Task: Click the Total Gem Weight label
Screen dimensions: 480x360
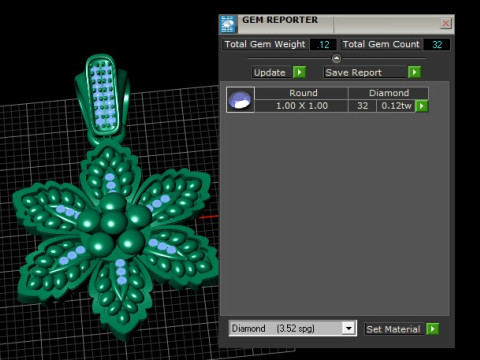Action: 265,44
